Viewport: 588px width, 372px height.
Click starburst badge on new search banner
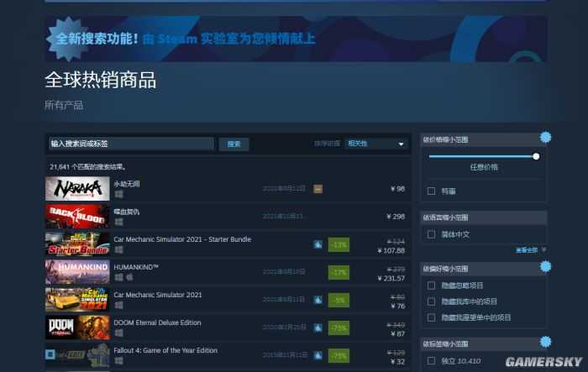(x=67, y=39)
